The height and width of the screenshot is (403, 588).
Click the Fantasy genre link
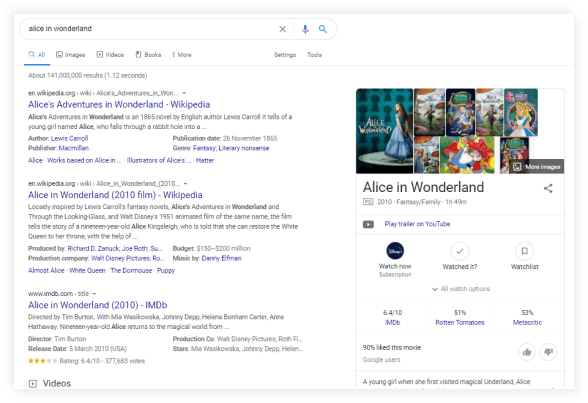click(205, 148)
